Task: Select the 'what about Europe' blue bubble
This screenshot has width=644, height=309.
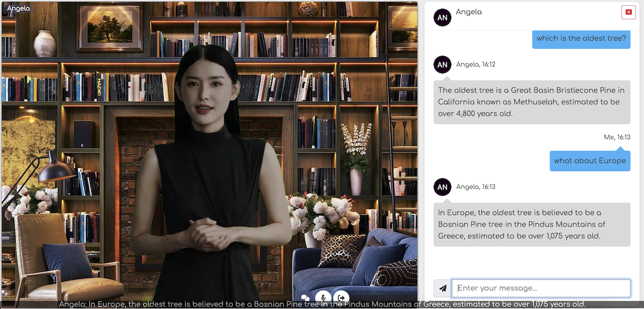Action: pyautogui.click(x=590, y=160)
